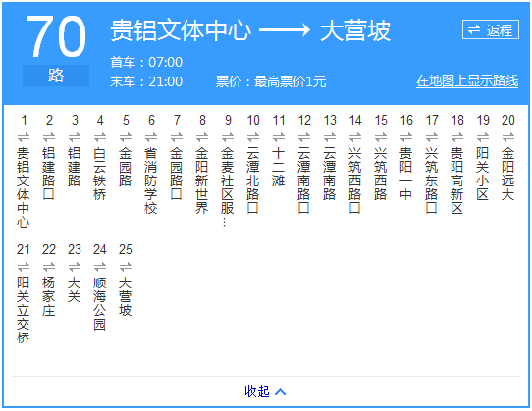Click the transfer icon under stop number 3

(x=75, y=137)
